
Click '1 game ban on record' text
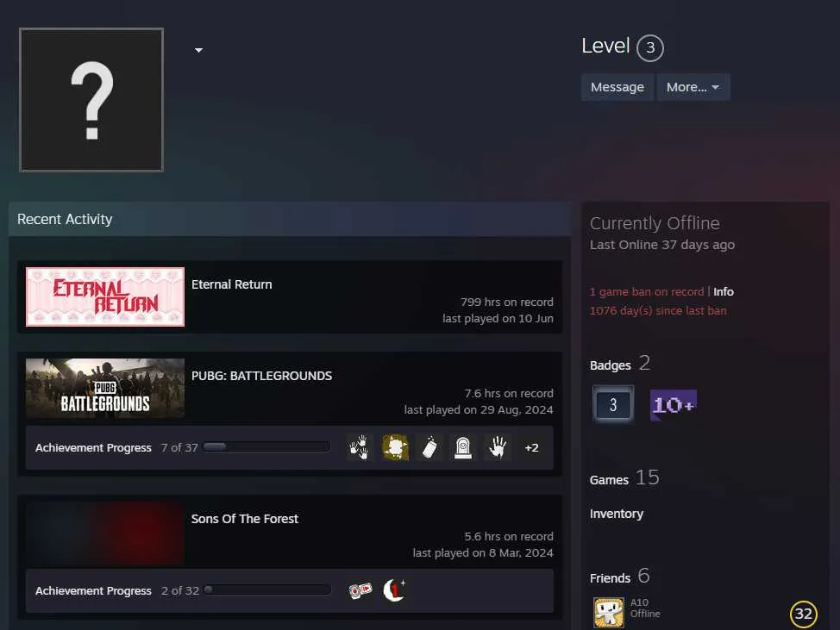[x=647, y=291]
